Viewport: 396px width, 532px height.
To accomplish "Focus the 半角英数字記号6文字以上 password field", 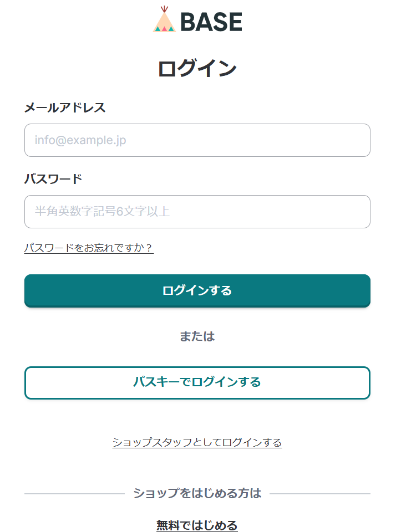I will pos(197,212).
